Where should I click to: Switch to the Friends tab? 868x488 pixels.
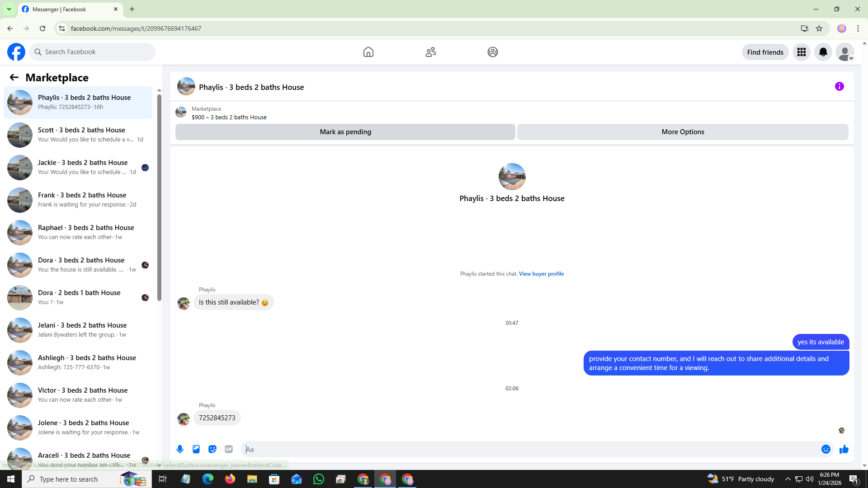[x=430, y=52]
